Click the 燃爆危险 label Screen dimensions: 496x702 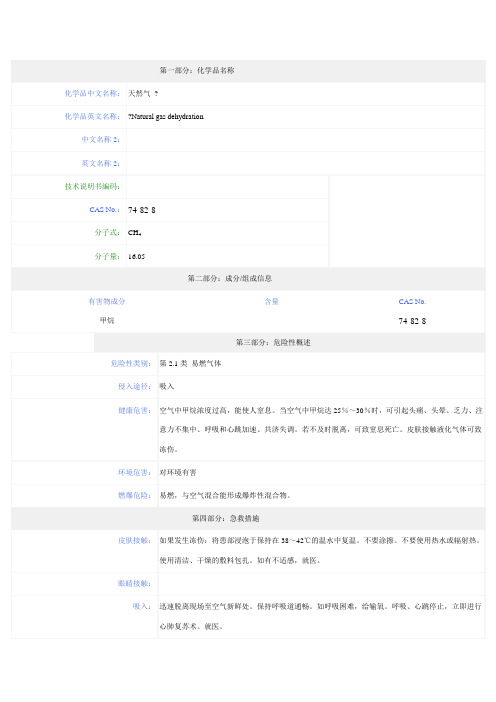click(135, 495)
